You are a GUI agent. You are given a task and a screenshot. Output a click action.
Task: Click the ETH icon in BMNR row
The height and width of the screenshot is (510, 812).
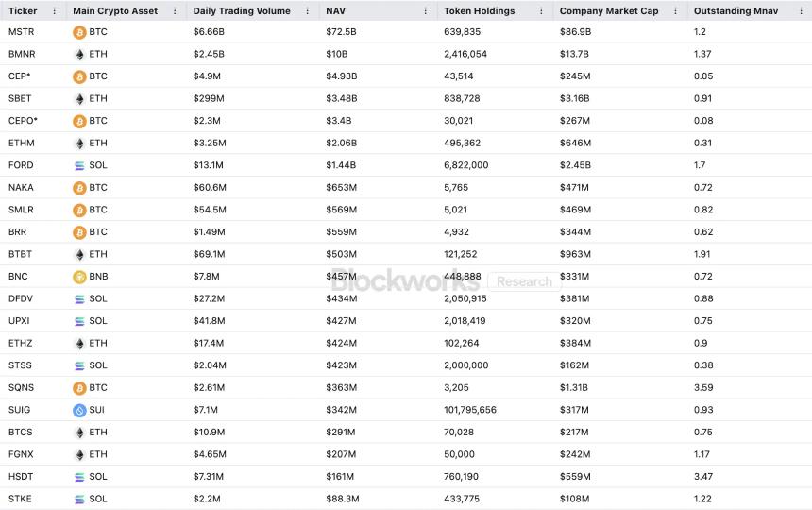[x=79, y=54]
